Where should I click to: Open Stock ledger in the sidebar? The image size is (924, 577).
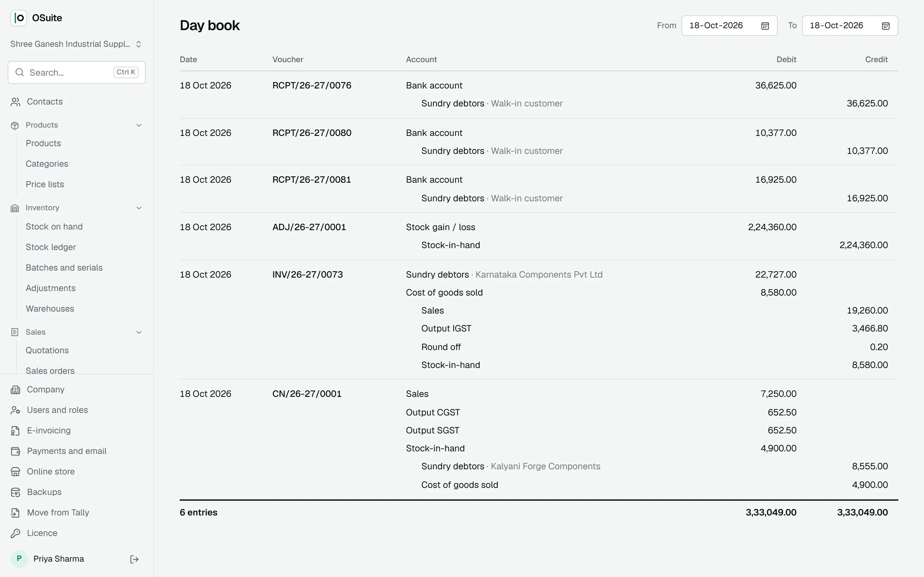point(51,247)
